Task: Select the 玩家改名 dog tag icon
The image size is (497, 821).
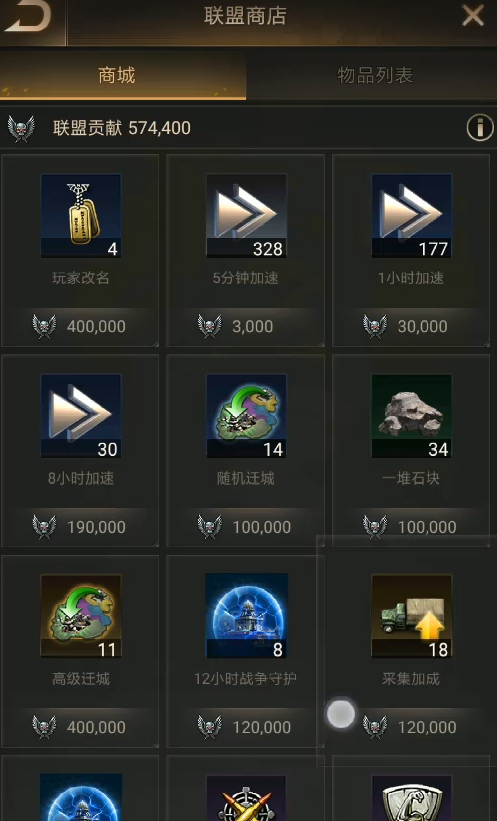Action: coord(81,216)
